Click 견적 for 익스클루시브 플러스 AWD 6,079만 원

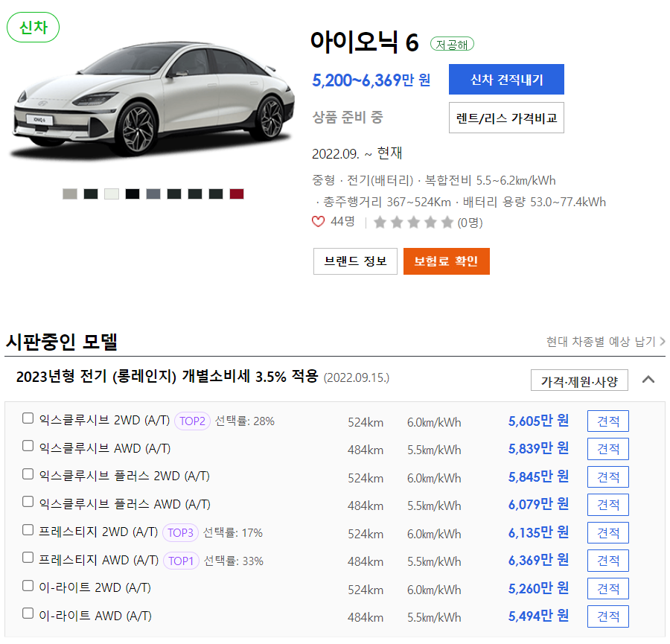tap(608, 505)
